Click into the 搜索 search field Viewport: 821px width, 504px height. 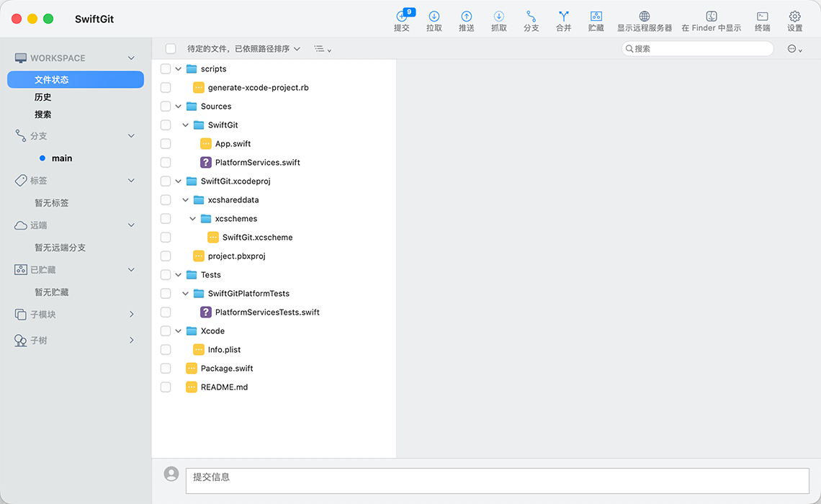(x=697, y=49)
